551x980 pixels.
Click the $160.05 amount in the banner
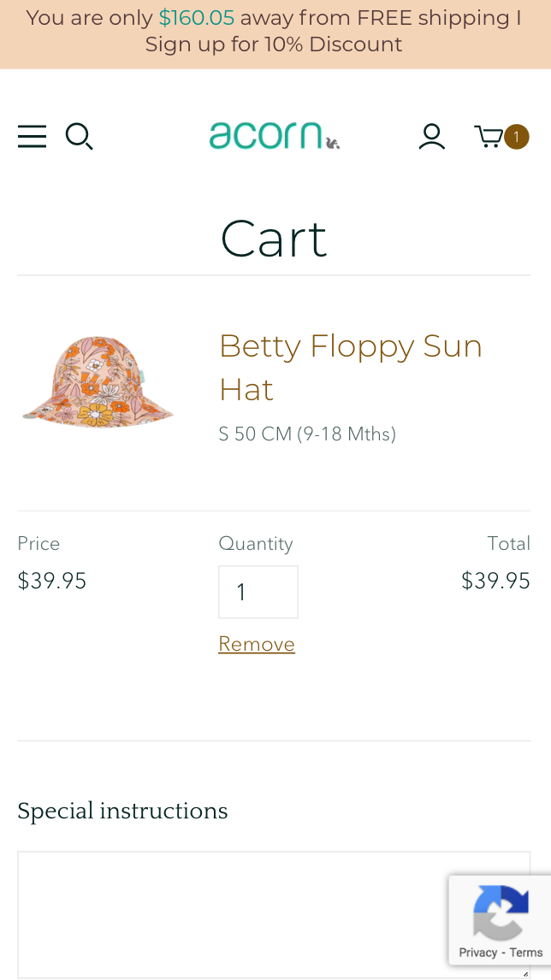click(197, 18)
